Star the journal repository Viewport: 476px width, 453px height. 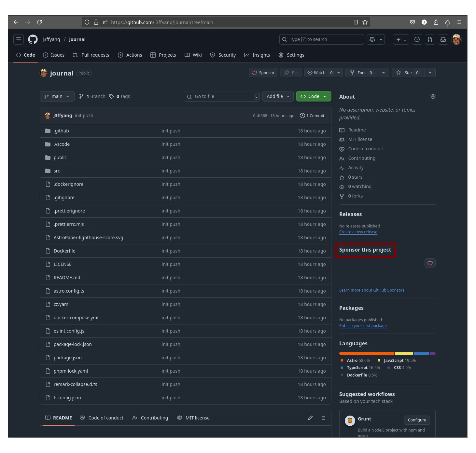tap(408, 73)
